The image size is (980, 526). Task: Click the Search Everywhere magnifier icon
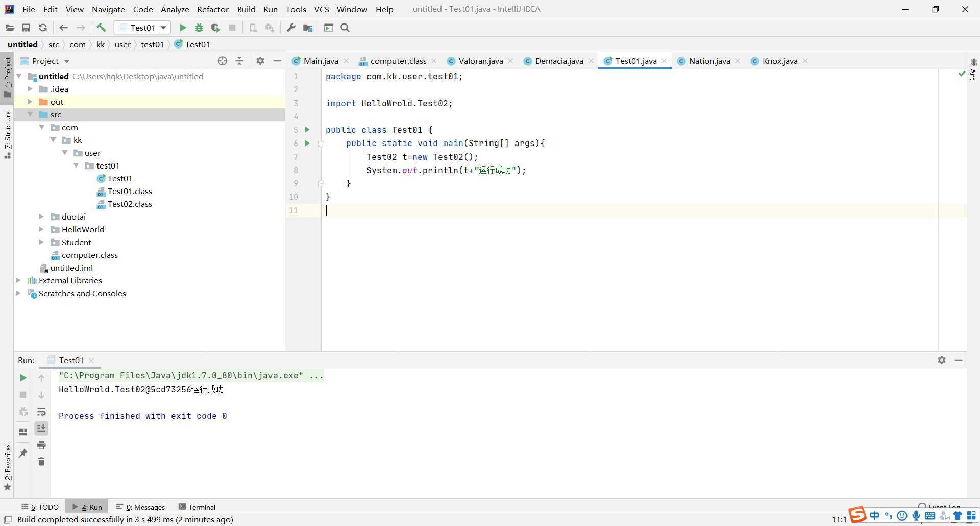coord(345,28)
